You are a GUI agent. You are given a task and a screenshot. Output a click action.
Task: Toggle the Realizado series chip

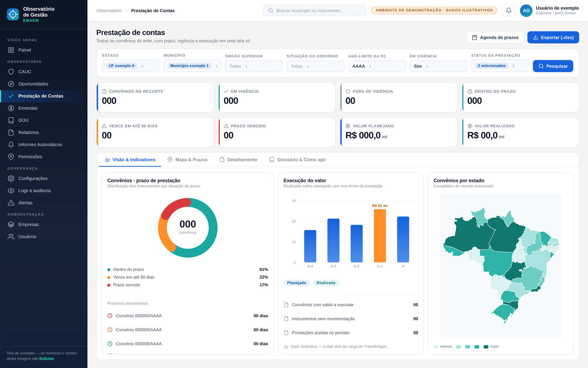(x=326, y=283)
